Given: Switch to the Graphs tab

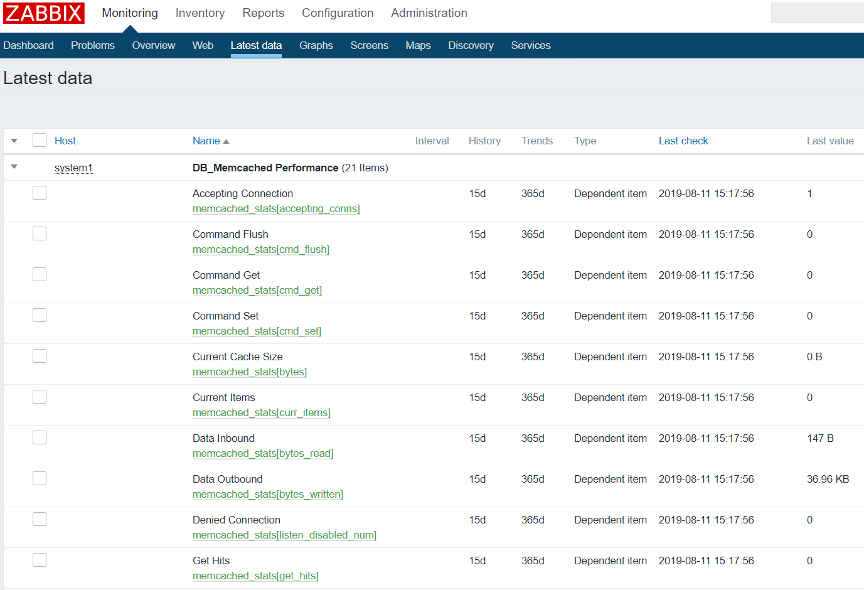Looking at the screenshot, I should [x=316, y=45].
